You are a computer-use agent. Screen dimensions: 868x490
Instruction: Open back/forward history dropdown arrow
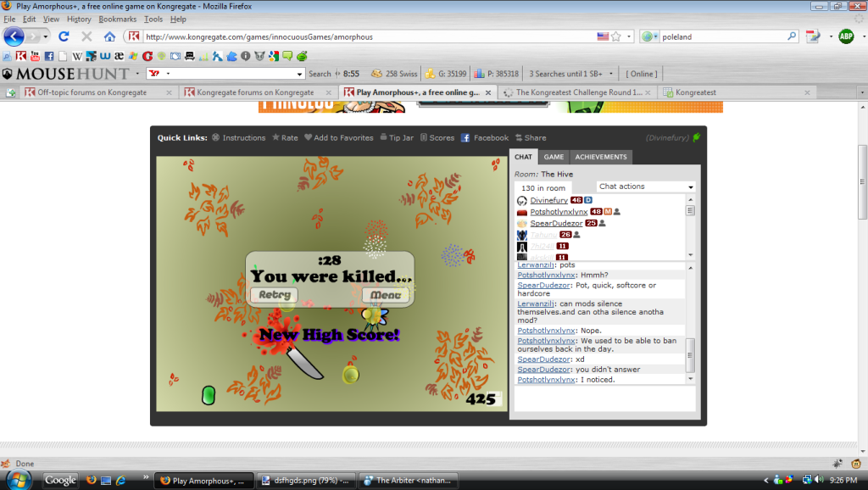46,36
